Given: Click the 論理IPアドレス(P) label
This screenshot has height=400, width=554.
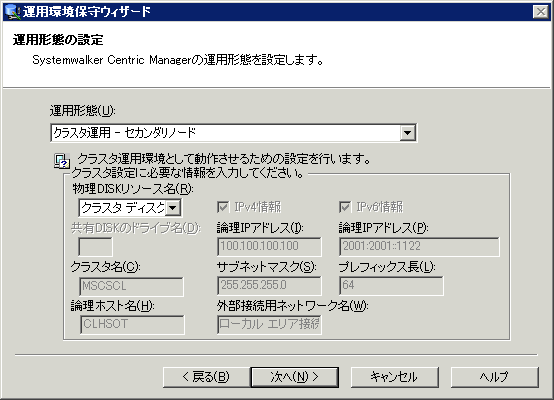Looking at the screenshot, I should point(383,228).
